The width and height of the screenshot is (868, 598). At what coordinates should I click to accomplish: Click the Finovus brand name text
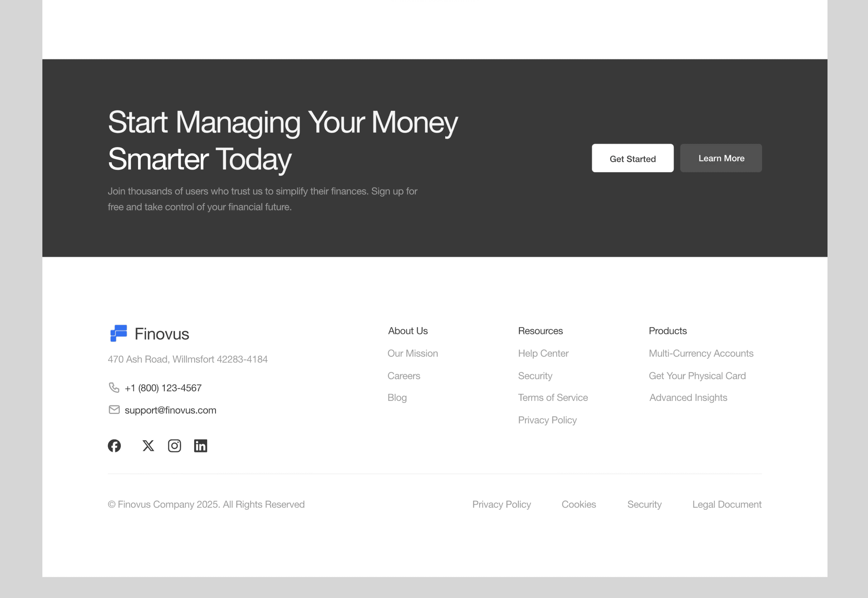pyautogui.click(x=161, y=334)
